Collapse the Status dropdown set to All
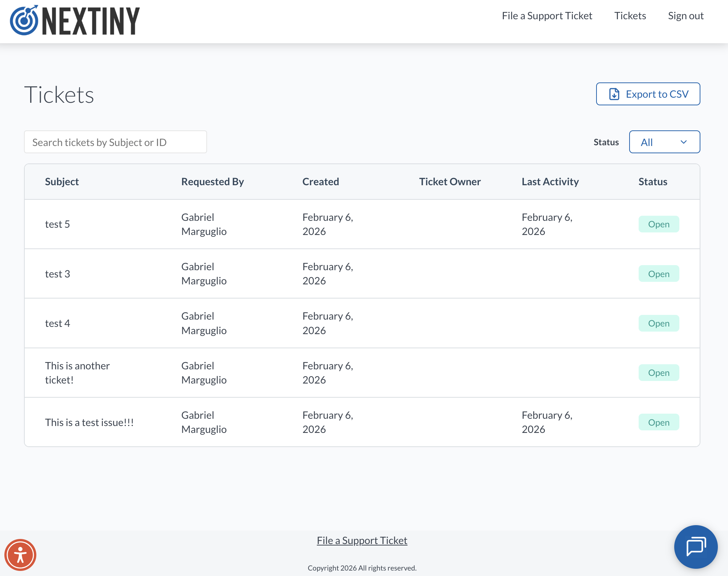 click(x=664, y=142)
